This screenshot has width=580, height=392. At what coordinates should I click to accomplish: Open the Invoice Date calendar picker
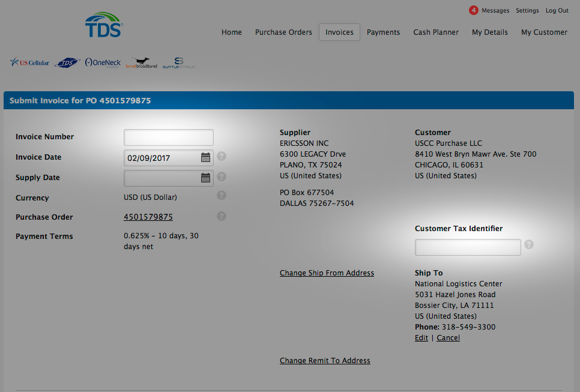point(205,157)
